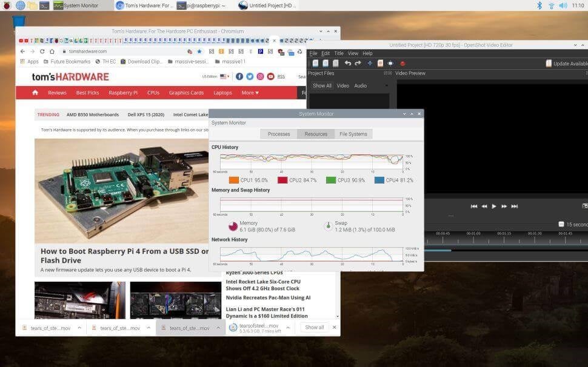Reload the Tom's Hardware page in Chromium
Image resolution: width=588 pixels, height=367 pixels.
click(x=42, y=51)
